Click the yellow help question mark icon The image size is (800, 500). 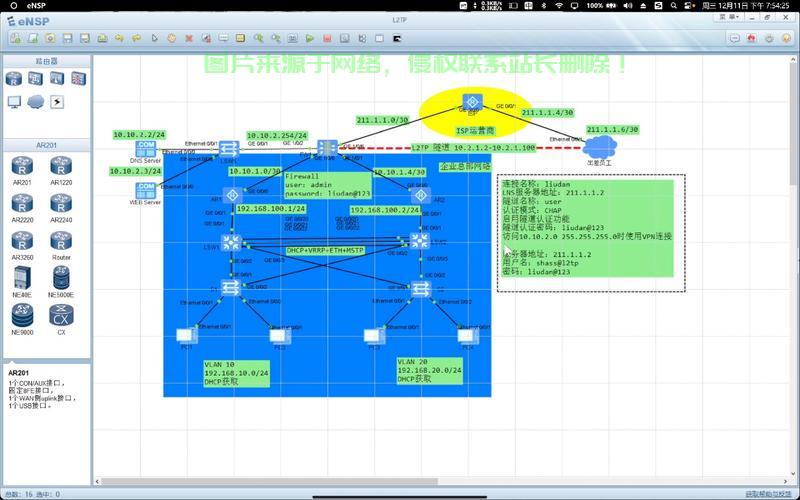click(x=786, y=38)
